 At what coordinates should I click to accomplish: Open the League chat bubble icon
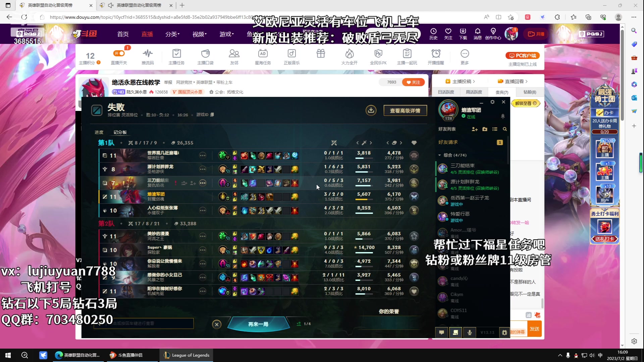point(442,333)
